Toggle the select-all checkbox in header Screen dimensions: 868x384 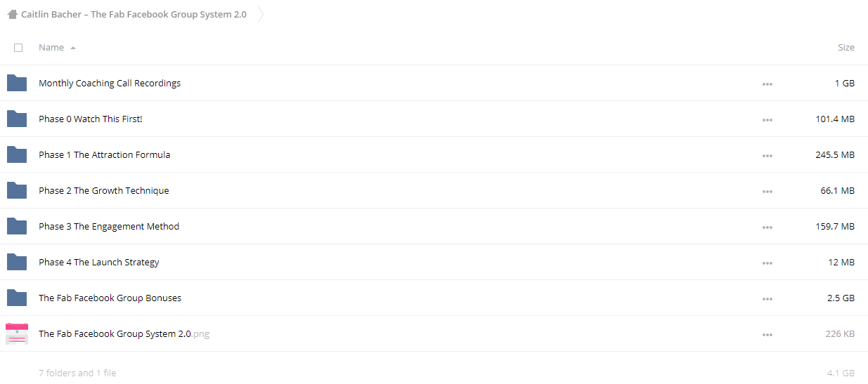[x=18, y=48]
